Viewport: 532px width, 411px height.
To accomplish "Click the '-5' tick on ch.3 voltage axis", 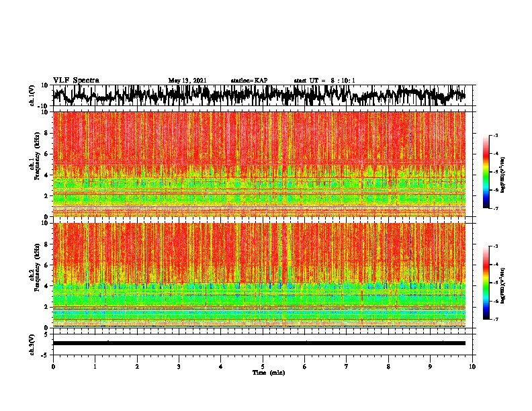I will coord(46,355).
